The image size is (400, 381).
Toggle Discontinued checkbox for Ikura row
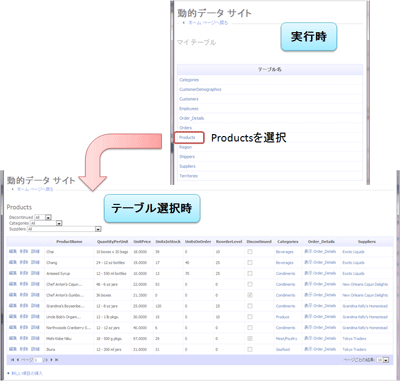point(250,349)
